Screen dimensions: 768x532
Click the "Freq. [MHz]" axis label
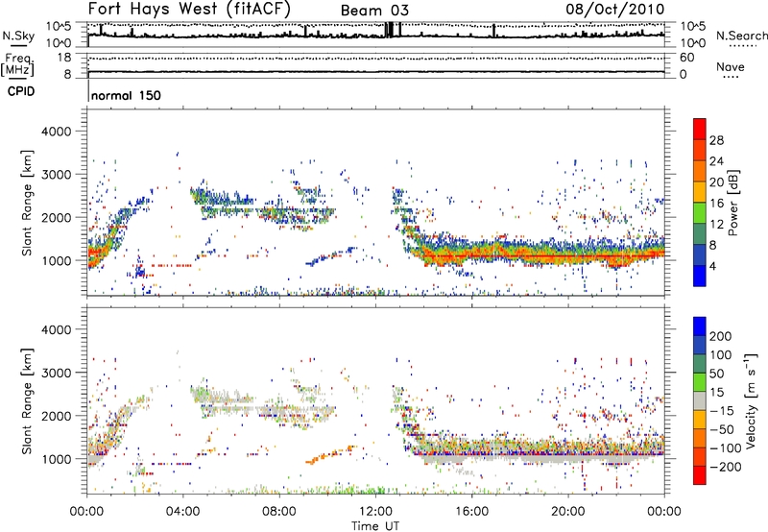pos(17,64)
